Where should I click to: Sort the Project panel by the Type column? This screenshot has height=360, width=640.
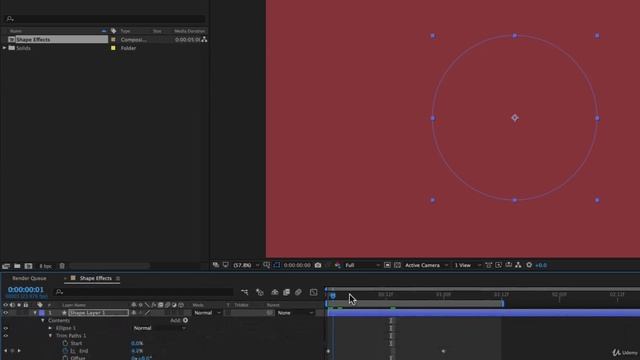pos(125,31)
